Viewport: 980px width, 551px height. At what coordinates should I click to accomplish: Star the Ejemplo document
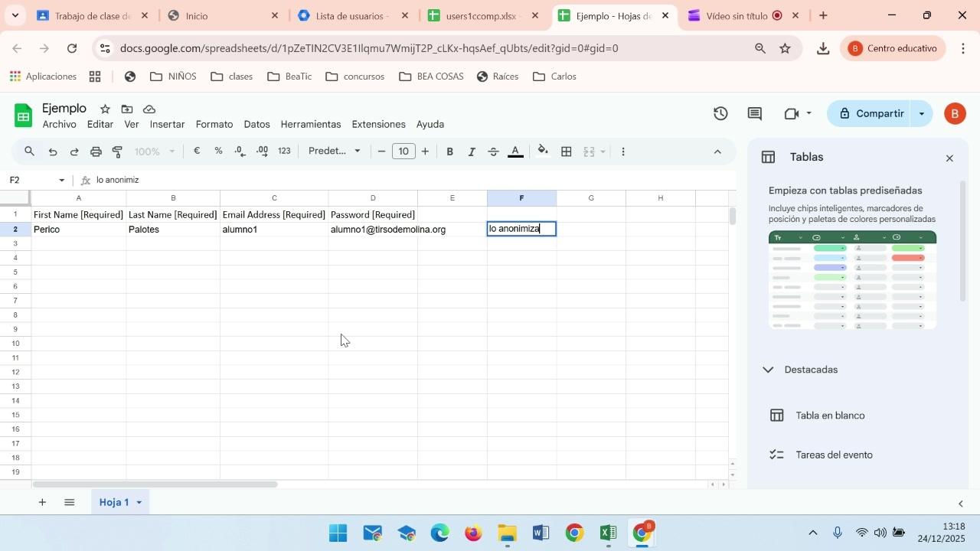[x=105, y=109]
